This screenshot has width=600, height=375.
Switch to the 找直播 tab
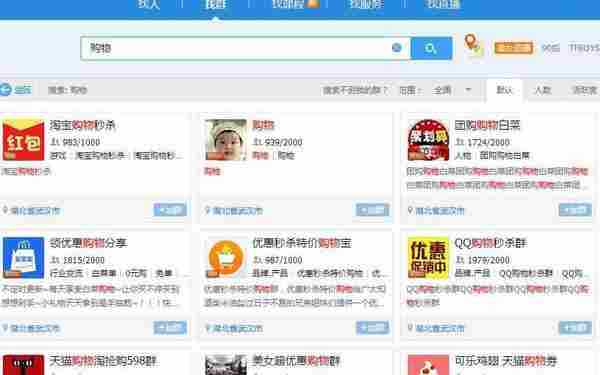pyautogui.click(x=444, y=4)
